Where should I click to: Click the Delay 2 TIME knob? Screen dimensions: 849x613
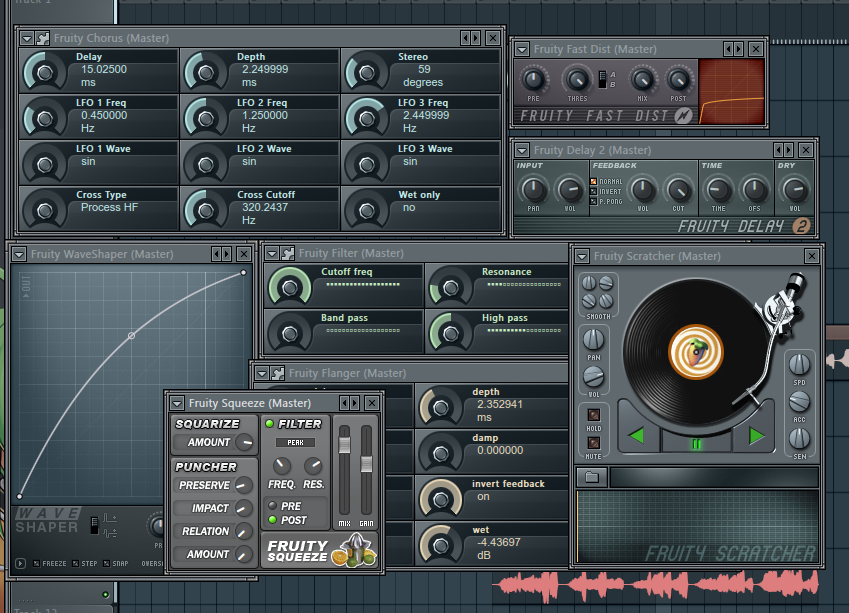pos(719,190)
